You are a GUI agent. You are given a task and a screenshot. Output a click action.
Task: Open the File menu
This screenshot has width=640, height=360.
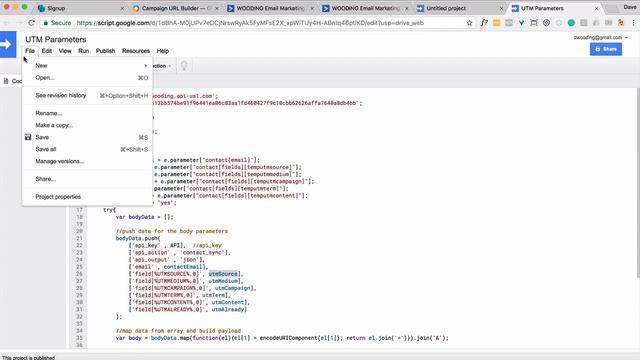(x=30, y=51)
